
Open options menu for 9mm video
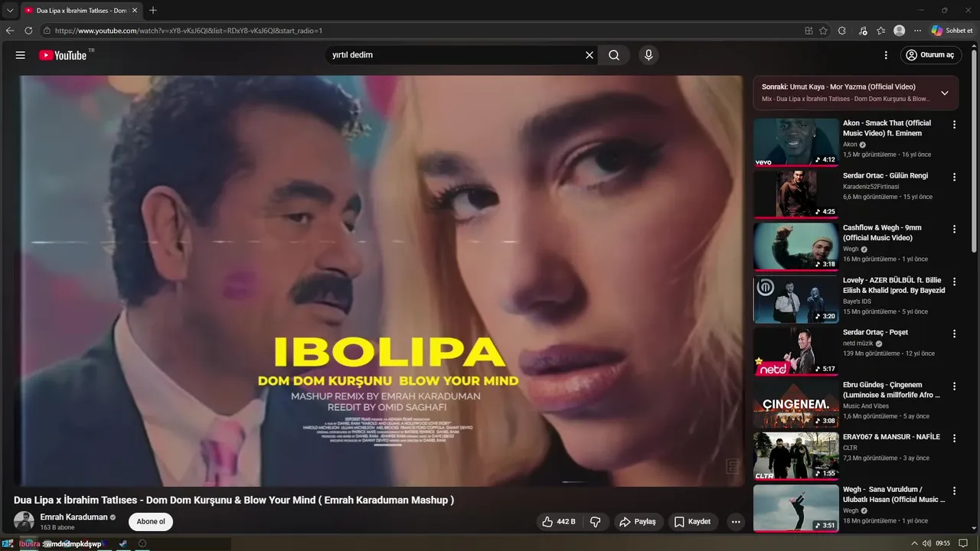click(x=954, y=229)
